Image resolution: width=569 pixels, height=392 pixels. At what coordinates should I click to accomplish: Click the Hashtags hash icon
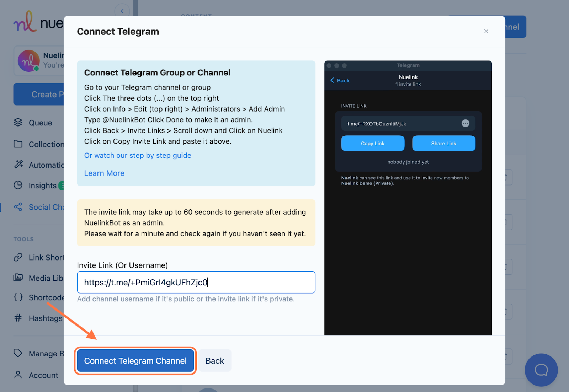click(18, 318)
